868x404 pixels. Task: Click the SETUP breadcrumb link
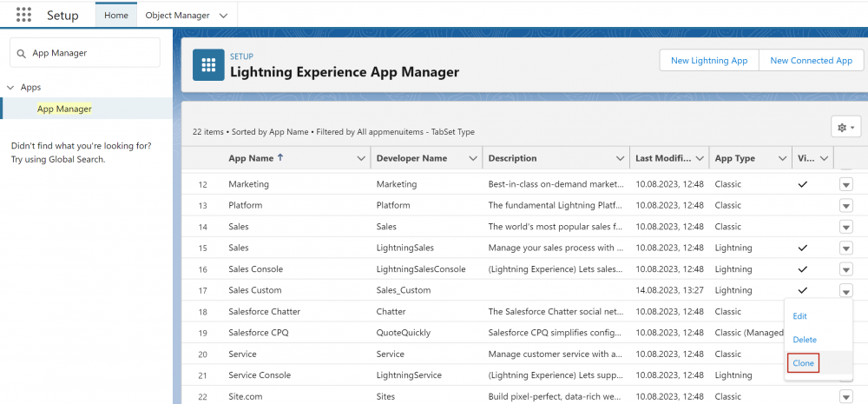[241, 56]
